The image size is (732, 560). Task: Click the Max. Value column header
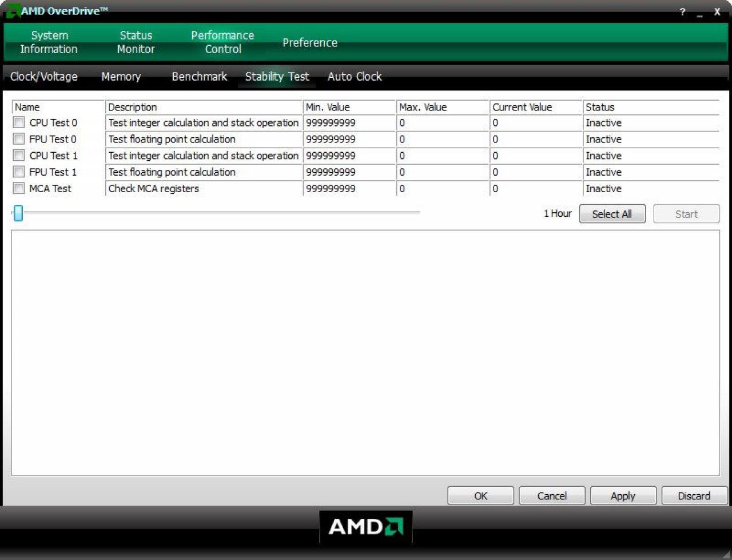(x=443, y=107)
